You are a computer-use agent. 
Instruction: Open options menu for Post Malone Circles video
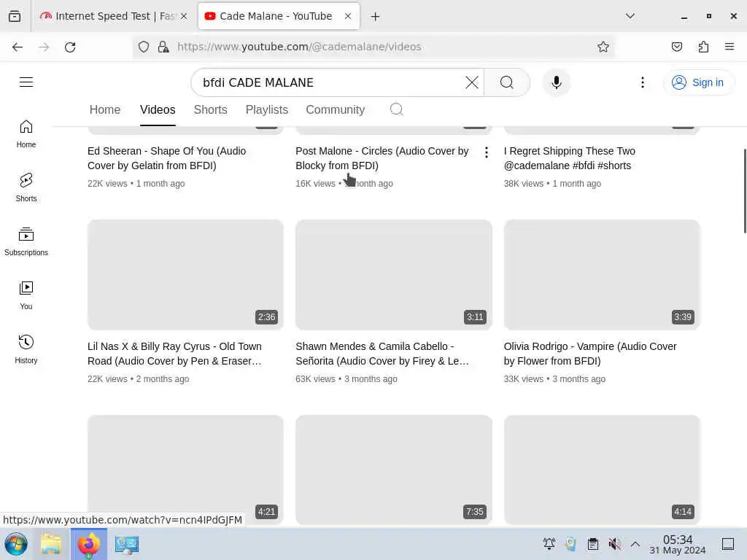(486, 152)
